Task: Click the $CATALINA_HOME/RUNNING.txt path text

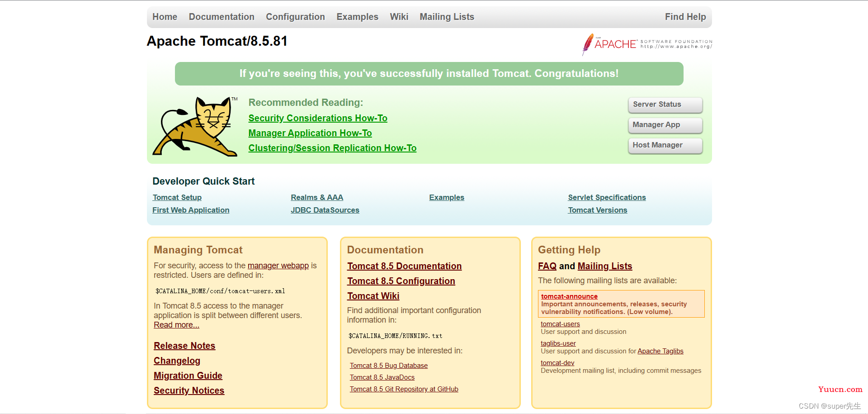Action: [395, 336]
